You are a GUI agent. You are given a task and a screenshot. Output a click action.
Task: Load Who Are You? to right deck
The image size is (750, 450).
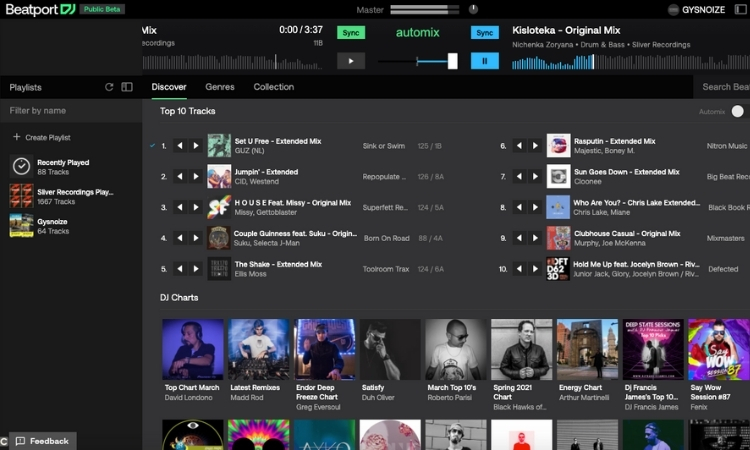[x=535, y=207]
